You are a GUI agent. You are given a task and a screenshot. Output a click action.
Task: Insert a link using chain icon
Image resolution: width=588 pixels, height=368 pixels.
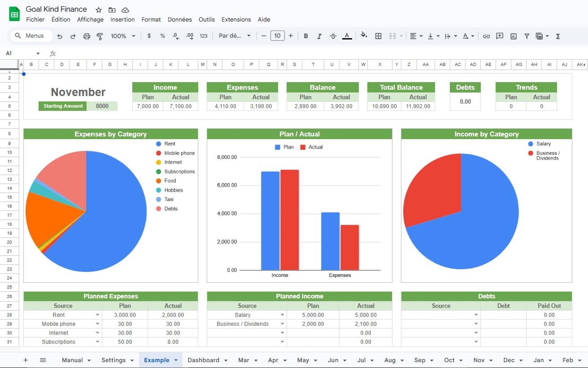pos(486,36)
